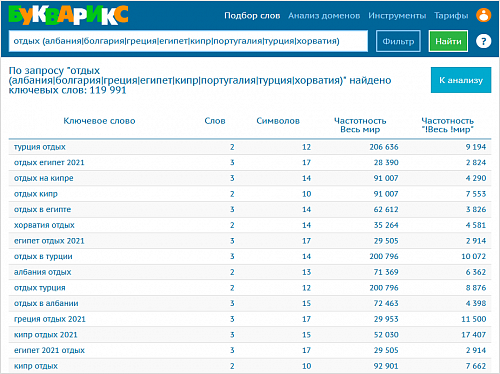Click frequency value 206 636
Image resolution: width=500 pixels, height=374 pixels.
pos(384,147)
